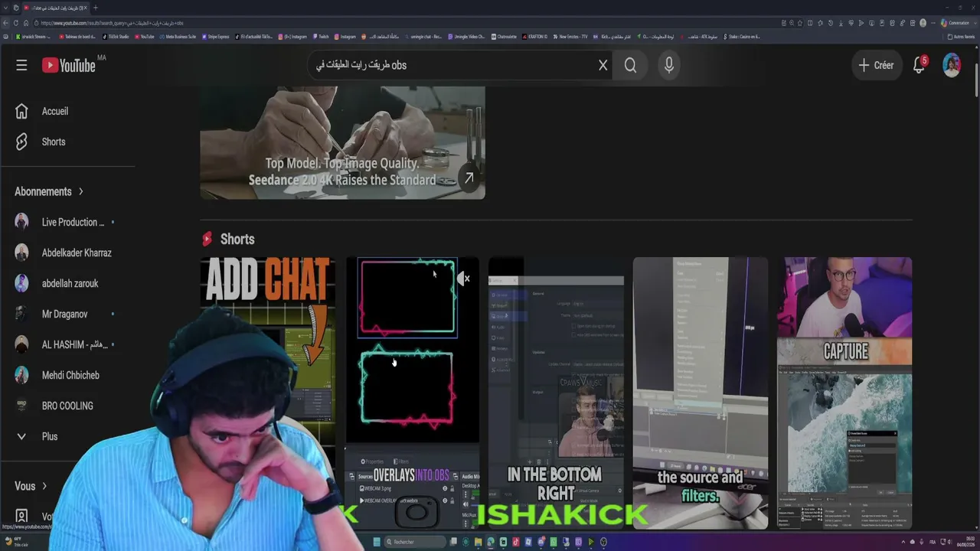
Task: Open the Conversation copilot button
Action: (955, 23)
